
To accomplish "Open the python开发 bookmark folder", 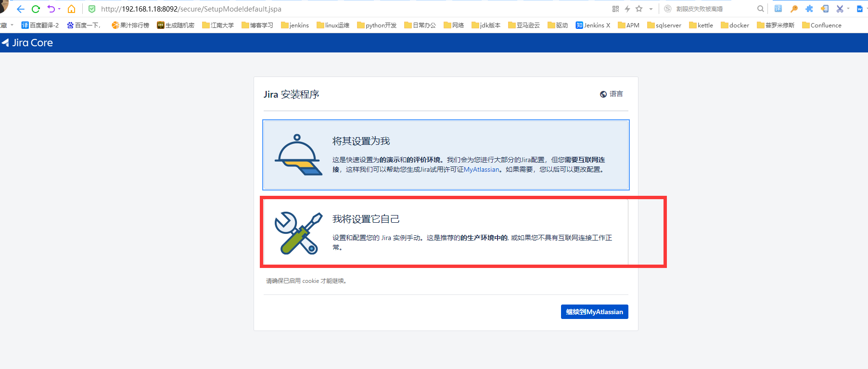I will tap(377, 25).
